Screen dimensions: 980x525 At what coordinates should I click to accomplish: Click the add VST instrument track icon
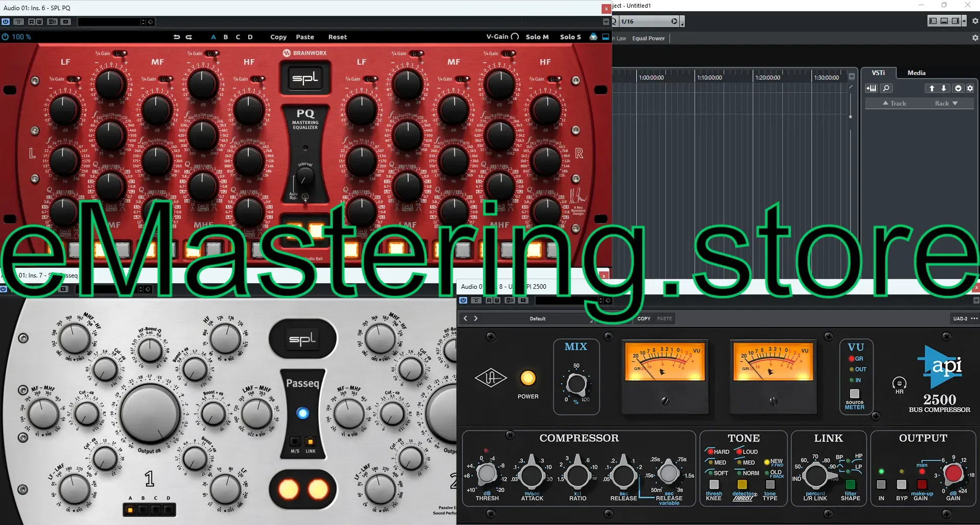[871, 88]
